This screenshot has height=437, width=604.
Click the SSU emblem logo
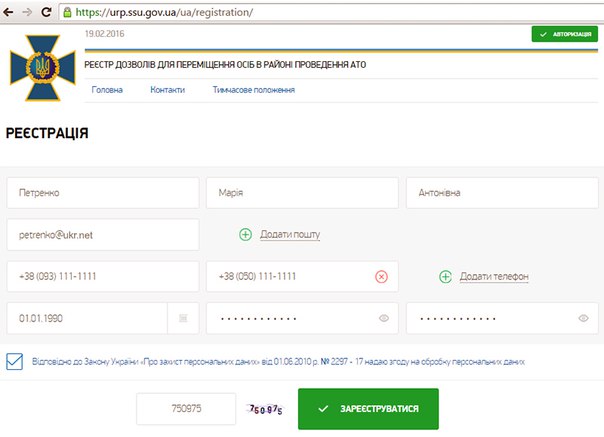43,68
